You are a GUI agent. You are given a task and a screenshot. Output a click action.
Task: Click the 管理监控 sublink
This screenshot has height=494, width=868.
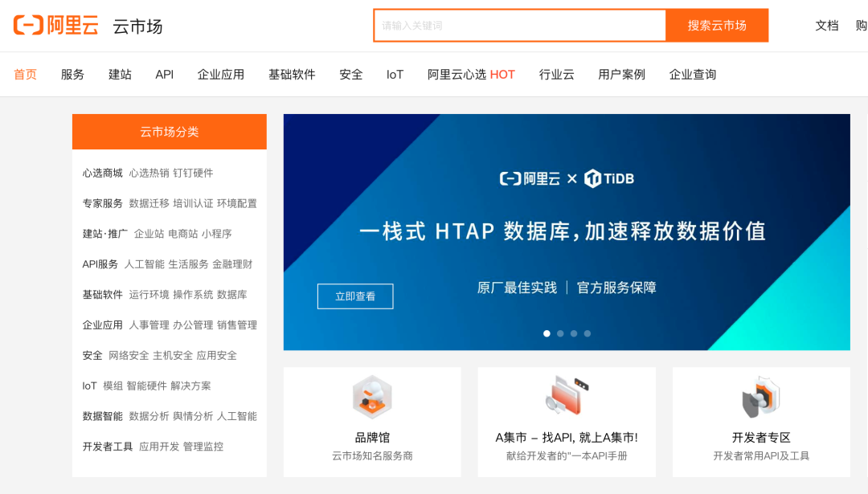pyautogui.click(x=203, y=447)
